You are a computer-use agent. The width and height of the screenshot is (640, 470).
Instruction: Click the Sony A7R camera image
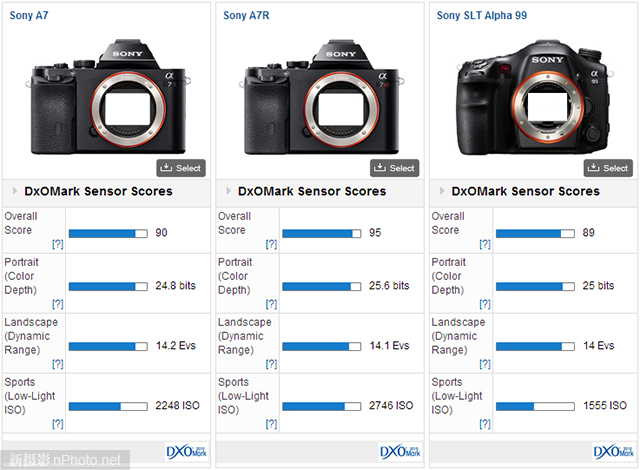point(322,97)
